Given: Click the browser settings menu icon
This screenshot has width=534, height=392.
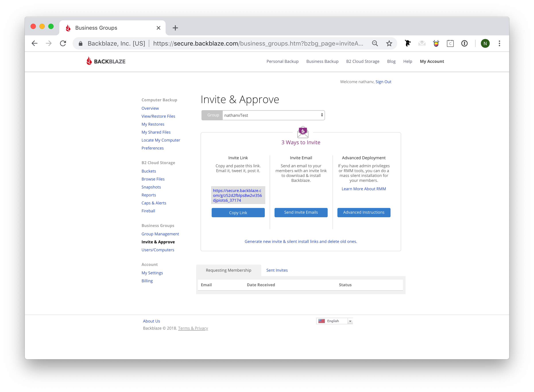Looking at the screenshot, I should [x=500, y=43].
